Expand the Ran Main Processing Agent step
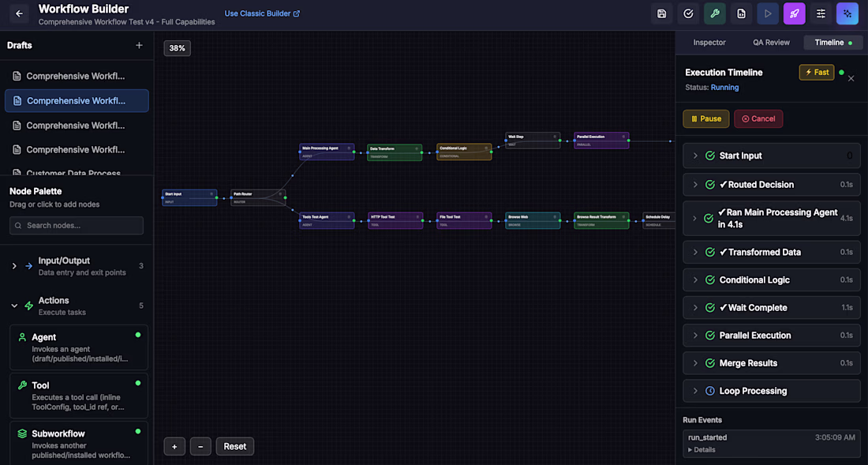The image size is (868, 465). pos(772,219)
